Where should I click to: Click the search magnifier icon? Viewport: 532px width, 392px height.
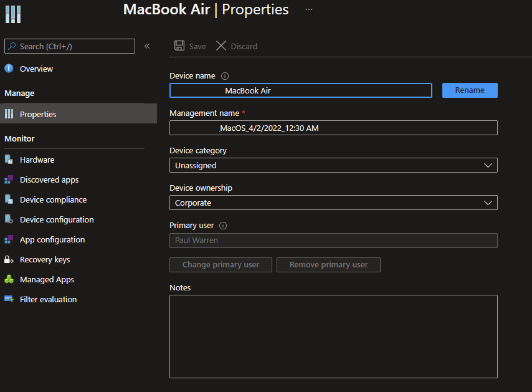[x=12, y=46]
